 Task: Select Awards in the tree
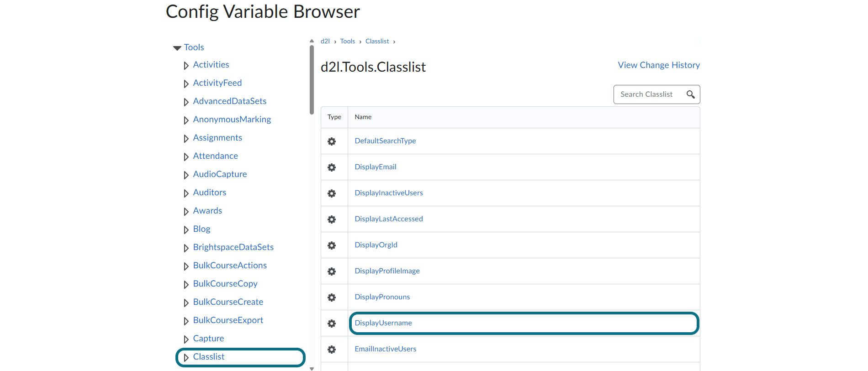[207, 211]
